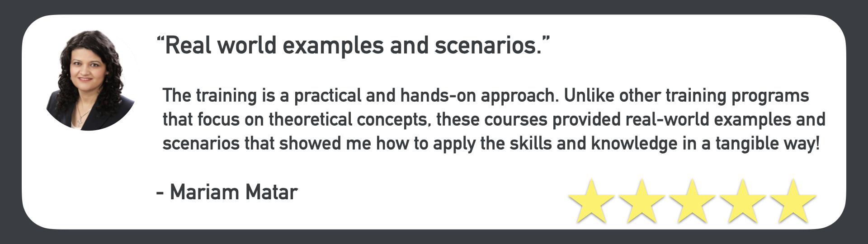Viewport: 868px width, 244px height.
Task: Click the first yellow rating star
Action: point(590,201)
